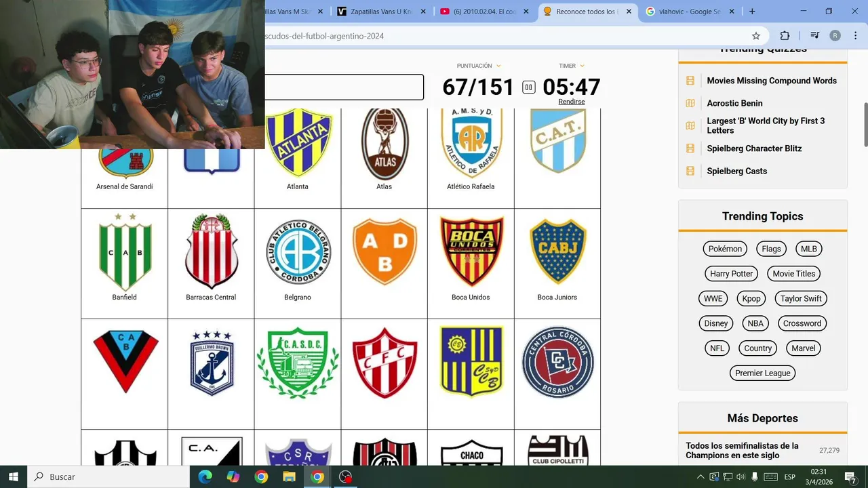Open the Windows Start menu

[x=14, y=476]
